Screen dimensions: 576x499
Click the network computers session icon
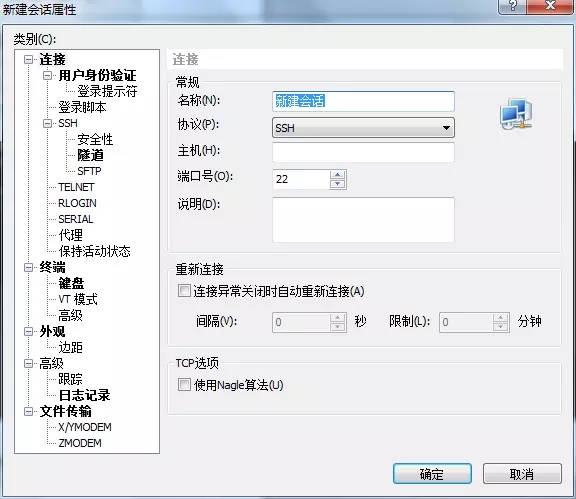click(516, 114)
